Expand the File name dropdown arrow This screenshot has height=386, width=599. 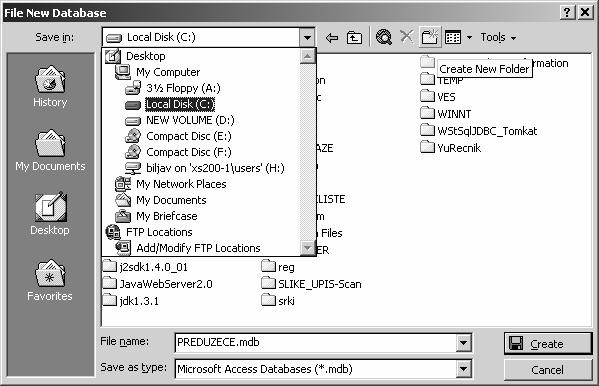point(463,342)
